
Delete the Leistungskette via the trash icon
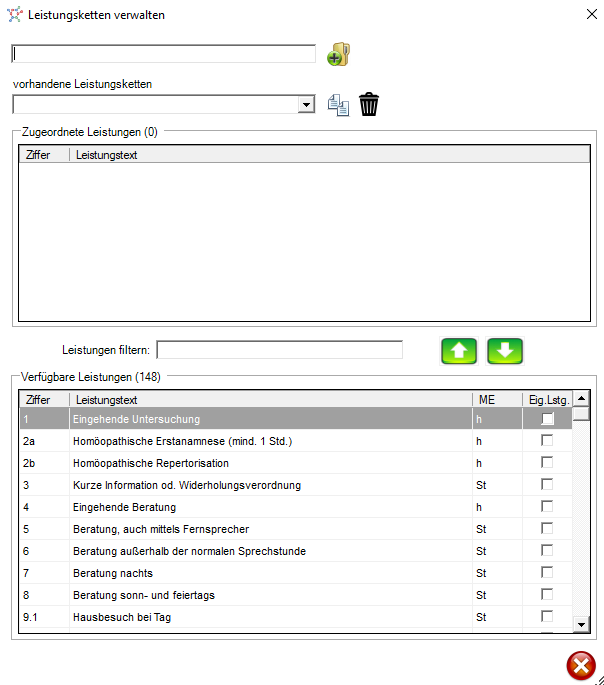coord(369,104)
